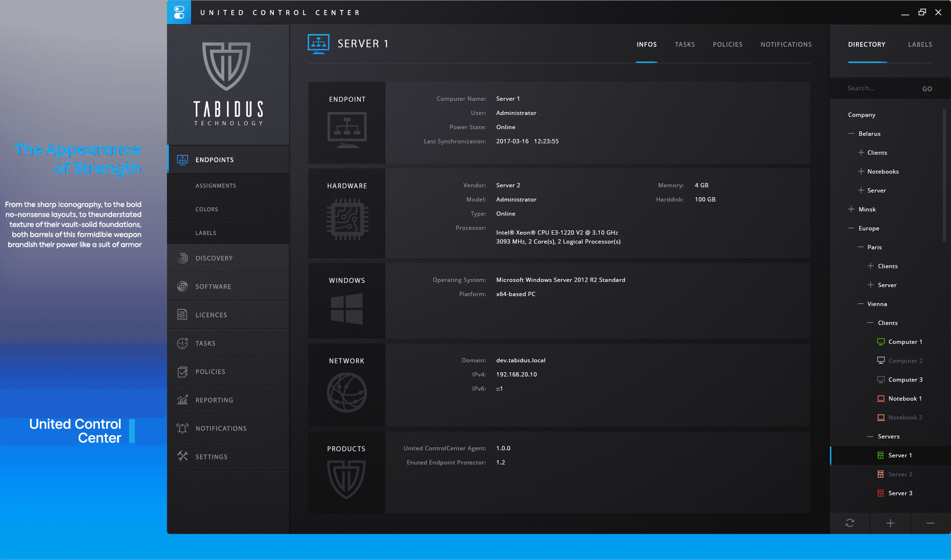Expand the Minsk tree node

click(x=851, y=209)
